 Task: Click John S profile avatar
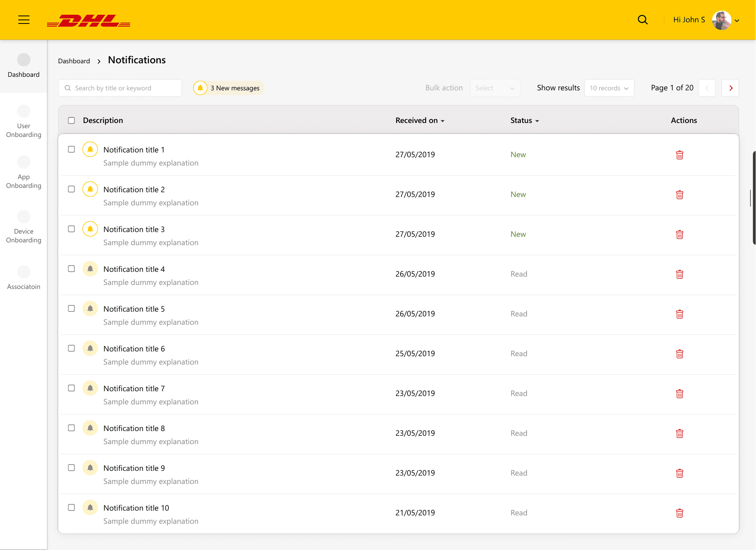(x=721, y=20)
